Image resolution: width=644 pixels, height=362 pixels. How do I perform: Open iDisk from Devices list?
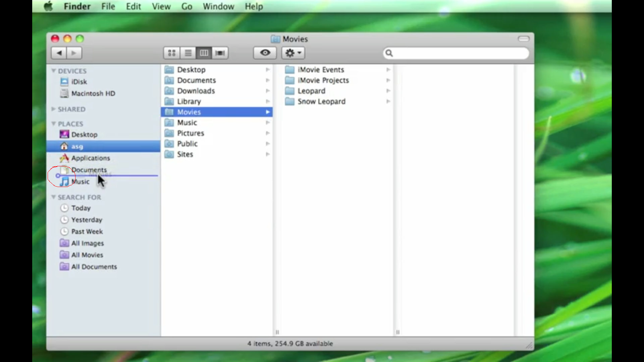coord(79,82)
